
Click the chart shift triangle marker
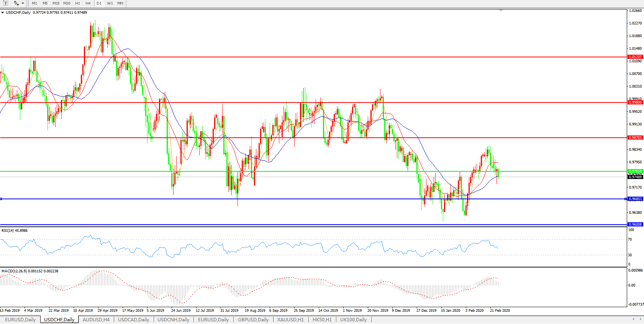[501, 10]
